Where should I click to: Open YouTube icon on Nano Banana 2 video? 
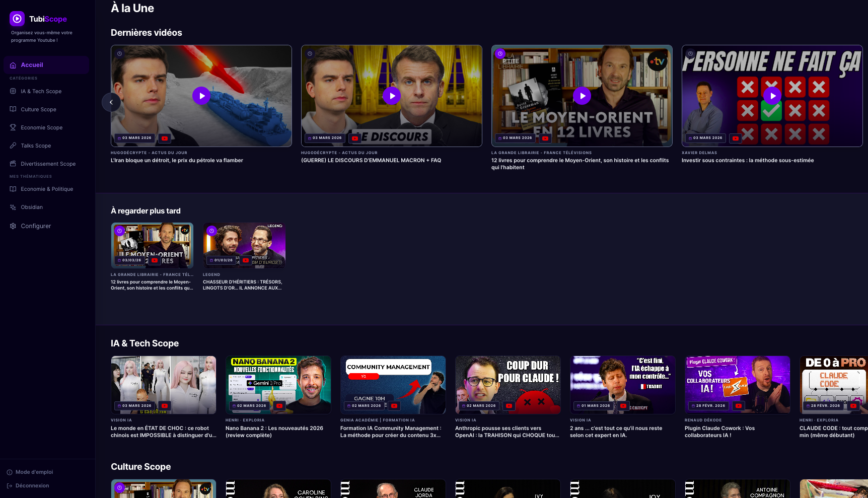(279, 406)
